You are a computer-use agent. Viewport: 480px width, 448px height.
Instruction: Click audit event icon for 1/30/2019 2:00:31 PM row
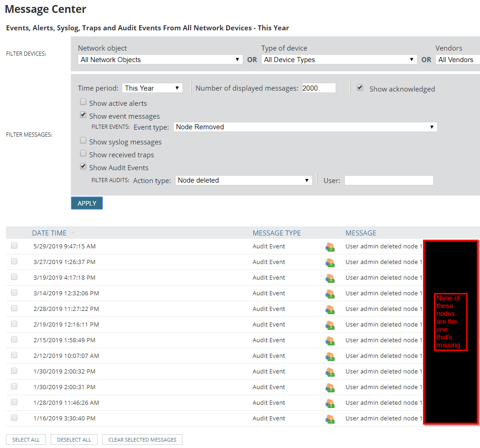330,387
